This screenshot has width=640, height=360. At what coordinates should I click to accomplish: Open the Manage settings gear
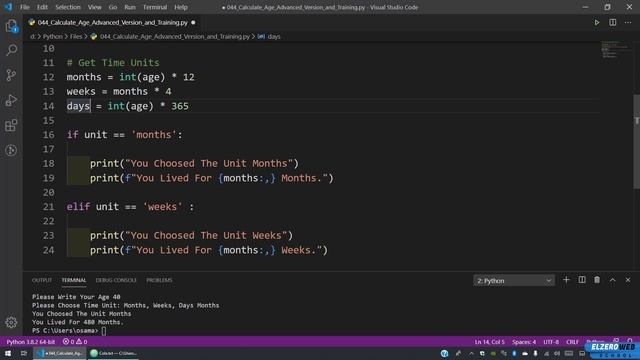(11, 322)
